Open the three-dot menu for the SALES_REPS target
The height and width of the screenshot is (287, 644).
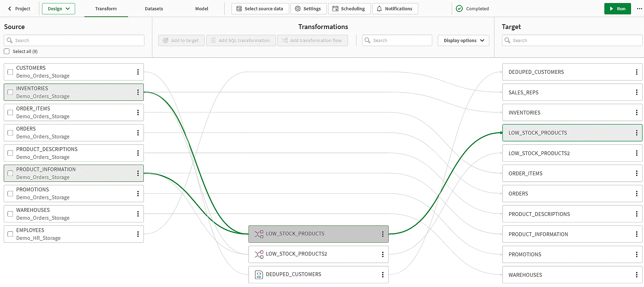636,92
